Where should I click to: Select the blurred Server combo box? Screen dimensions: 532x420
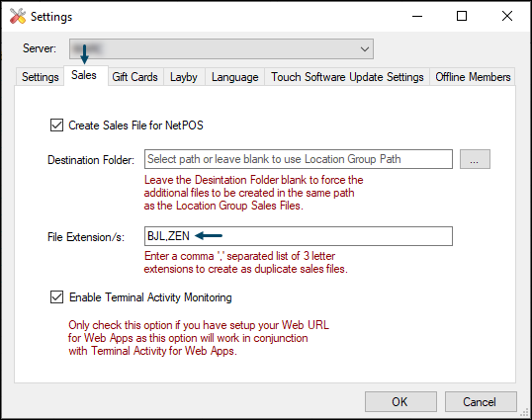click(222, 49)
